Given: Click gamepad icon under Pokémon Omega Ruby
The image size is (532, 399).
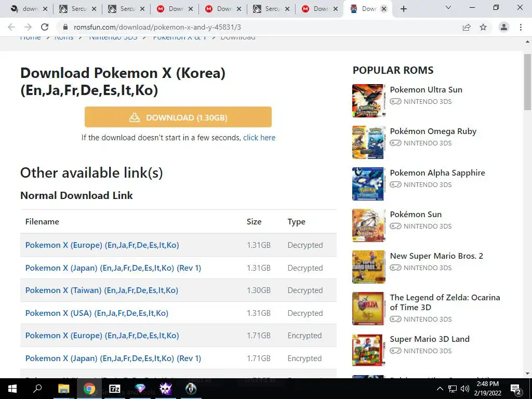Looking at the screenshot, I should [395, 143].
